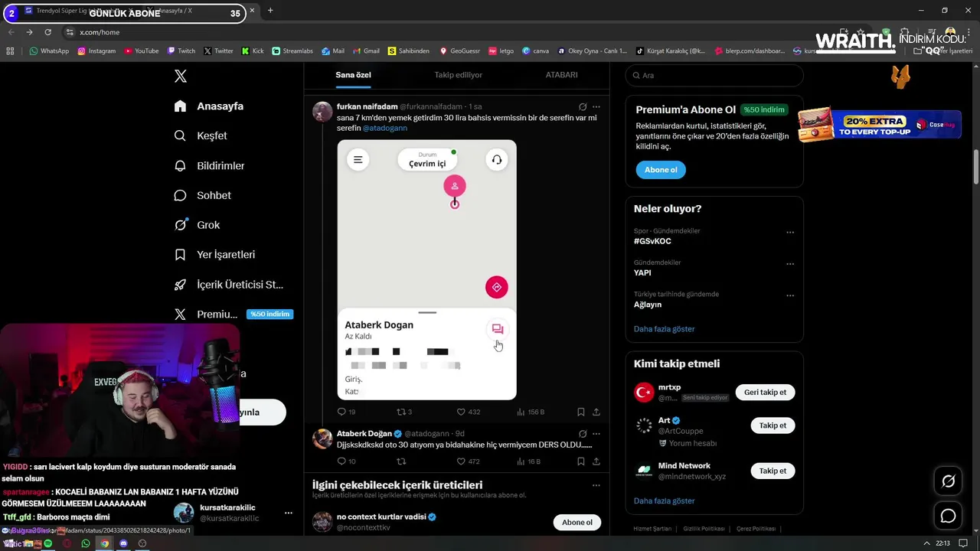Open more options for Ağlayın trend
The width and height of the screenshot is (980, 551).
790,295
